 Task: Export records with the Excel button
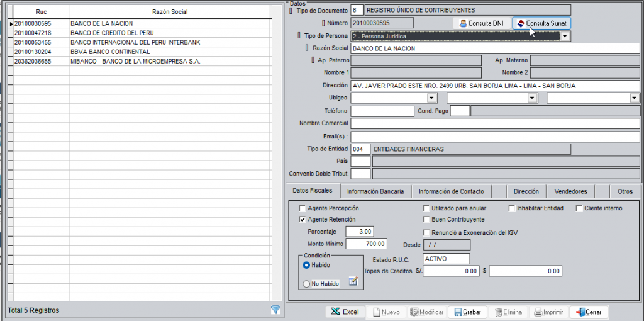tap(345, 312)
